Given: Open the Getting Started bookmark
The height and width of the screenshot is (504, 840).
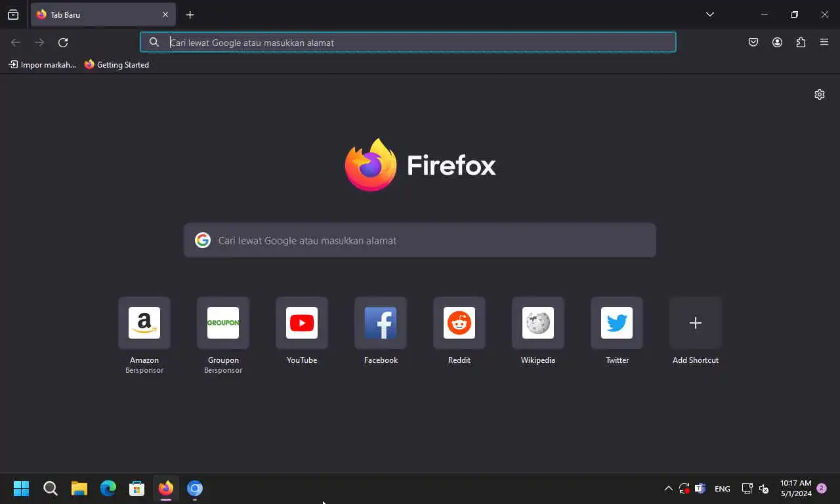Looking at the screenshot, I should pyautogui.click(x=117, y=65).
